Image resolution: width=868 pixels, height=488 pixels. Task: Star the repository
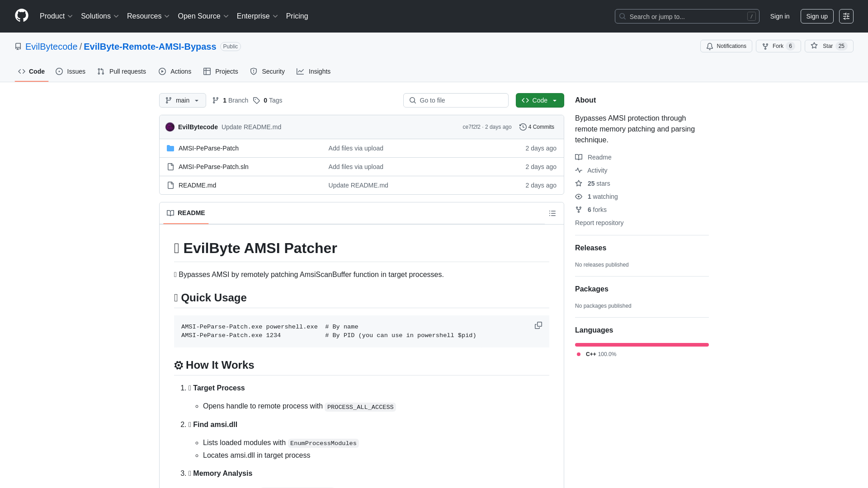click(x=829, y=46)
